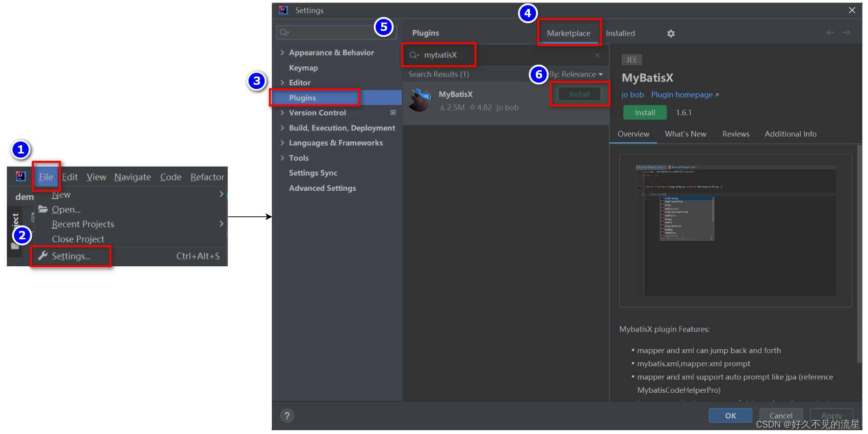The height and width of the screenshot is (434, 868).
Task: Click the 1.6.1 version text
Action: [x=684, y=113]
